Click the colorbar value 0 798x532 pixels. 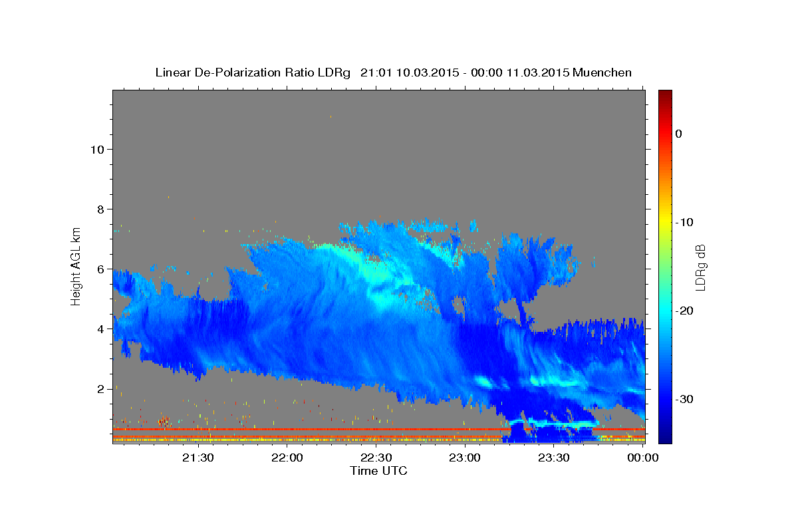pyautogui.click(x=679, y=134)
